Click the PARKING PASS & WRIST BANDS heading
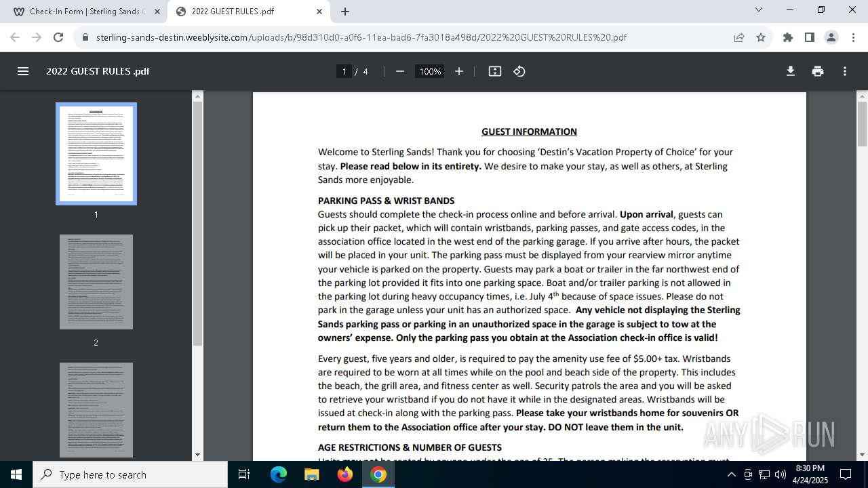 click(386, 201)
